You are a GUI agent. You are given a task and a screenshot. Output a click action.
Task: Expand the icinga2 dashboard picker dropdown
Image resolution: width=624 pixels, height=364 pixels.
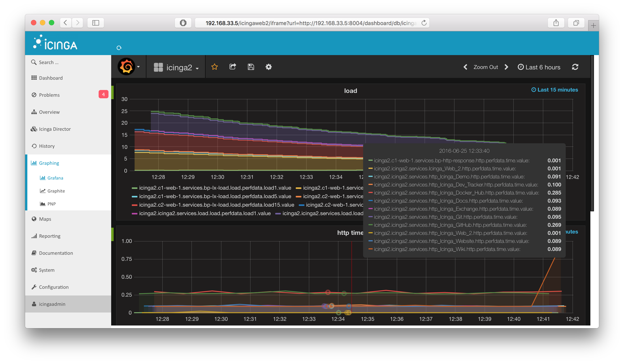point(179,67)
